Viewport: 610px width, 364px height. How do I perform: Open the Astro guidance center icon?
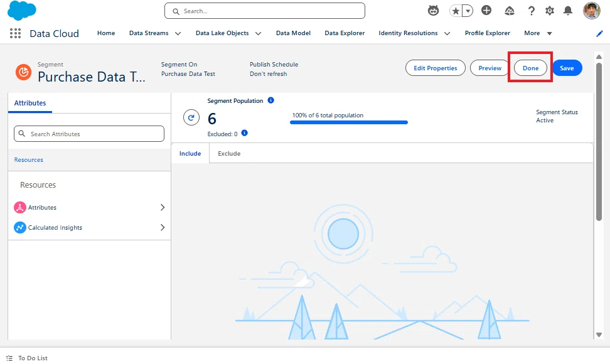[x=433, y=11]
